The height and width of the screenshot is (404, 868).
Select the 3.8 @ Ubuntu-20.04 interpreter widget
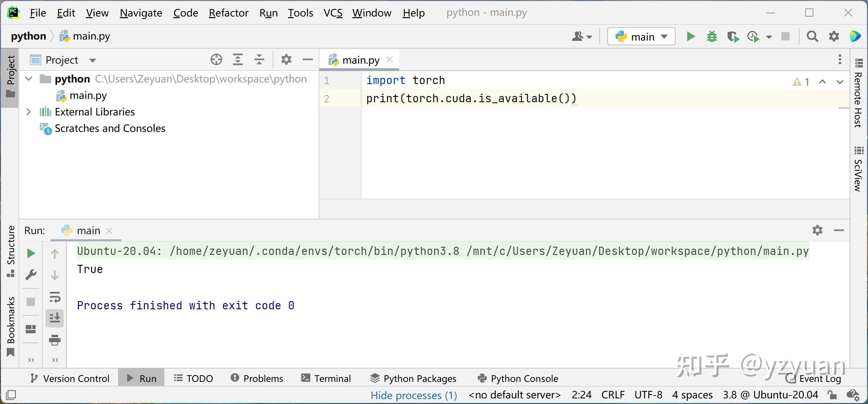click(x=770, y=394)
